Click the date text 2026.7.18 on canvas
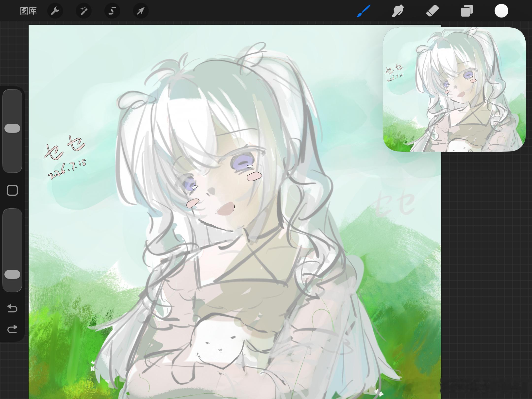Image resolution: width=532 pixels, height=399 pixels. click(67, 169)
